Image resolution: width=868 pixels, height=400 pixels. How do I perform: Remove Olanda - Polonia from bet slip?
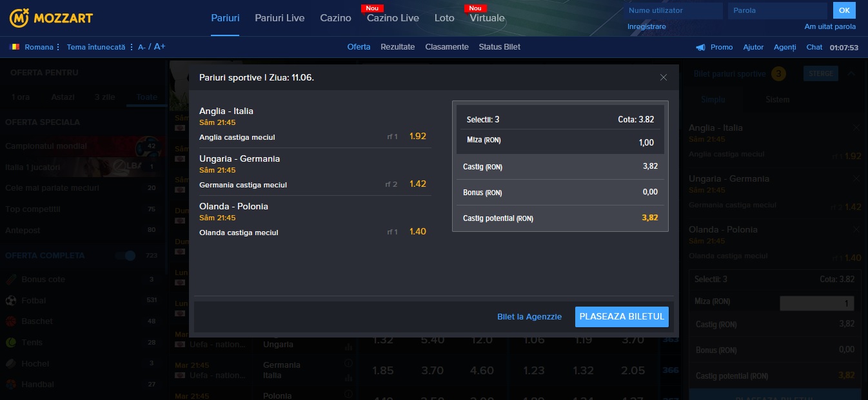[856, 229]
